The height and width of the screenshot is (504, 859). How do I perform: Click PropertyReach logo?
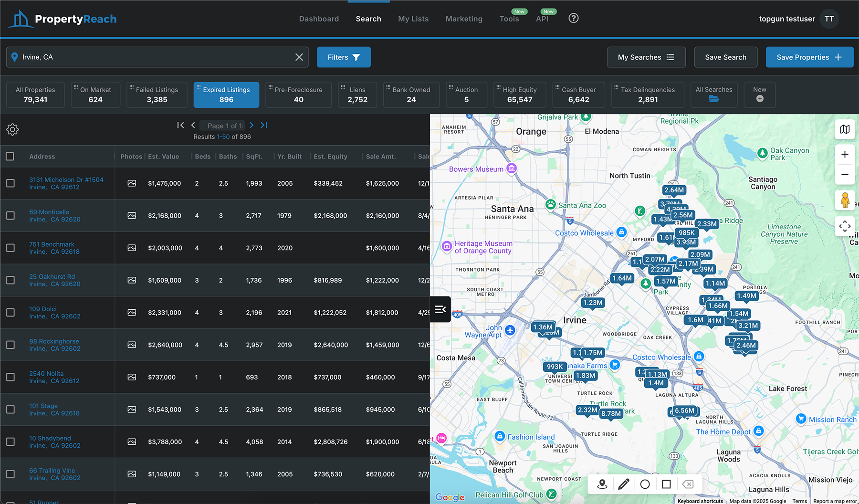coord(63,19)
